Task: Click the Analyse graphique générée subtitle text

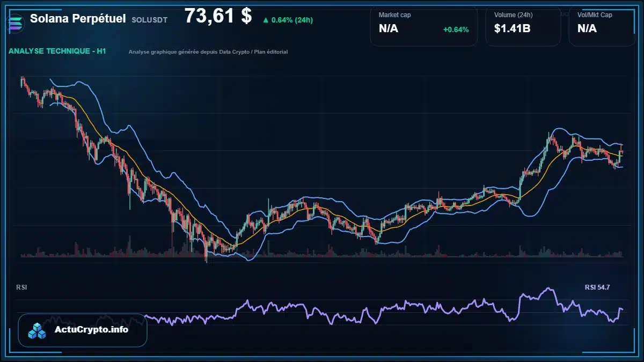Action: point(208,52)
